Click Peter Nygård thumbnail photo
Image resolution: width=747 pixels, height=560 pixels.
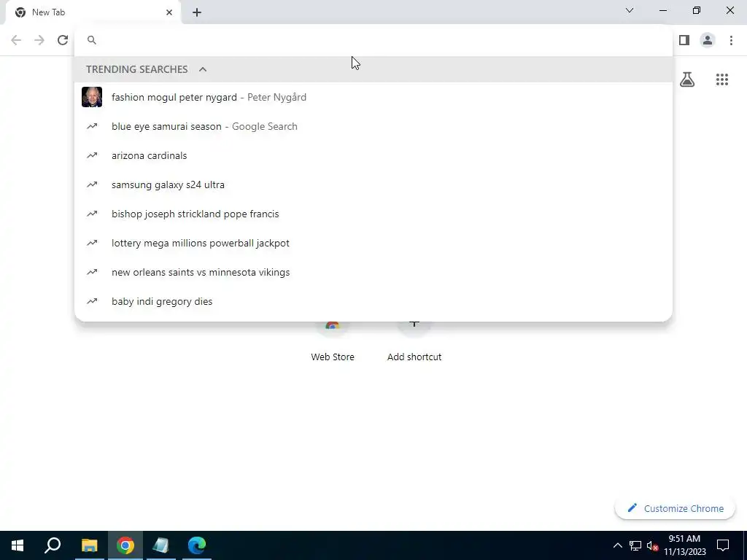pyautogui.click(x=92, y=97)
